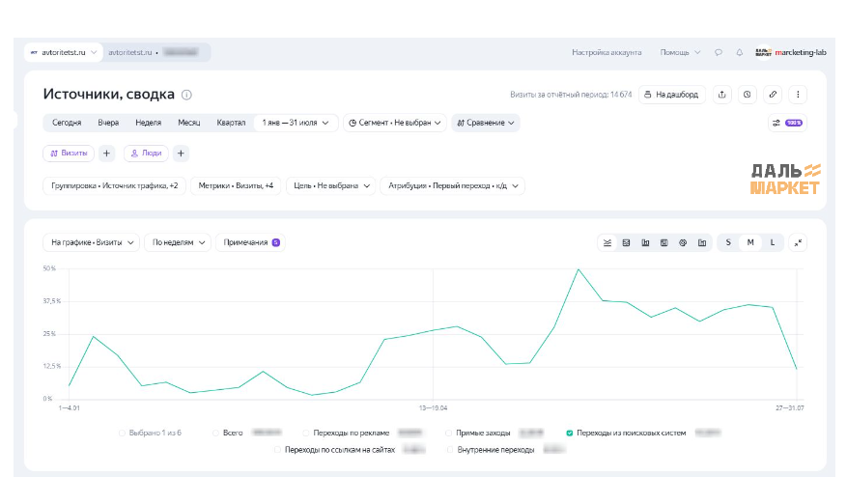Open the info icon next to Источники, сводка
This screenshot has height=504, width=847.
click(186, 95)
